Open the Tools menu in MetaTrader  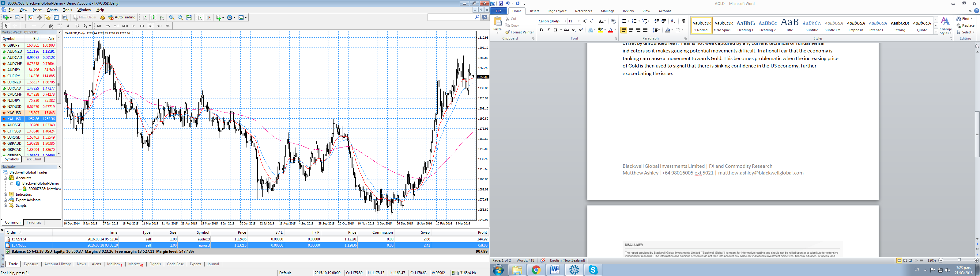pos(67,10)
